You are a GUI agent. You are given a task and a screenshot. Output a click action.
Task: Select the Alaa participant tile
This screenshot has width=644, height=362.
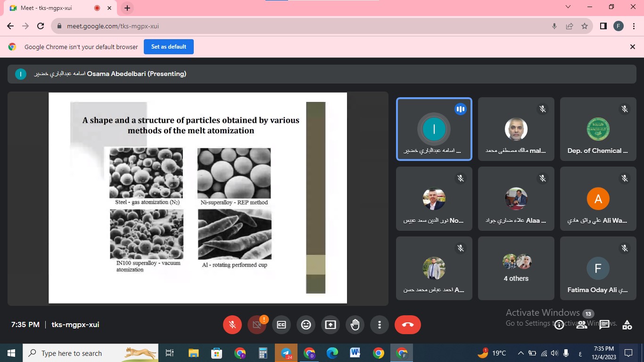click(x=516, y=199)
